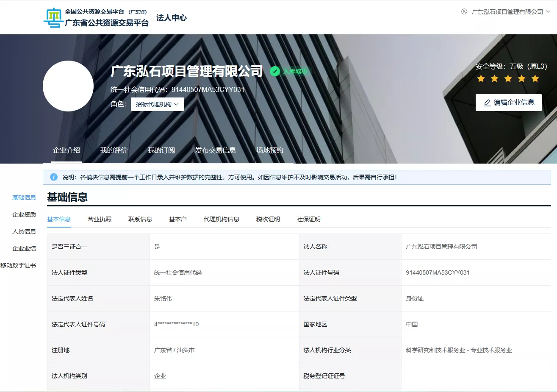Expand the 广东泓石项目管理有限公司 account menu

[511, 12]
